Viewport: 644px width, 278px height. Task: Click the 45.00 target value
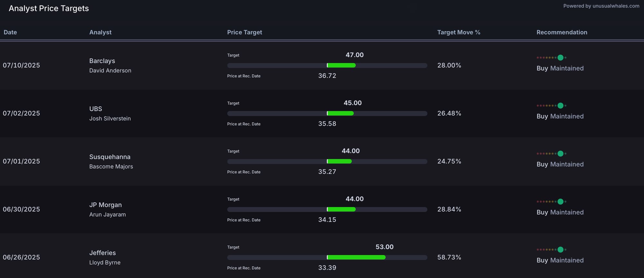[x=353, y=103]
